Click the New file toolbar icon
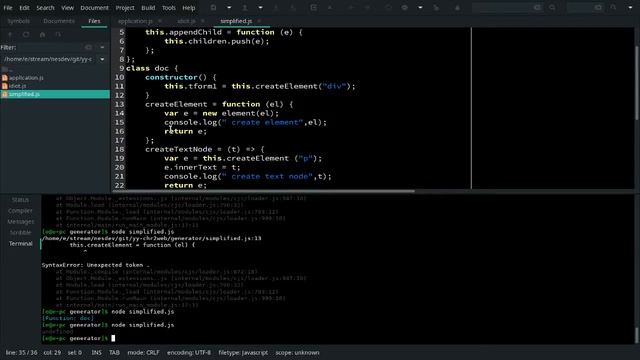Screen dimensions: 640x360 pyautogui.click(x=213, y=7)
